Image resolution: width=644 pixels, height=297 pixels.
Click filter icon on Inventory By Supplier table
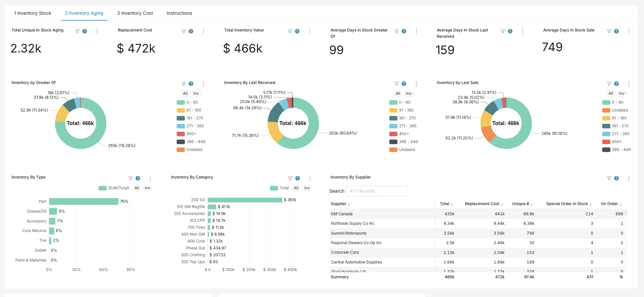(x=609, y=178)
